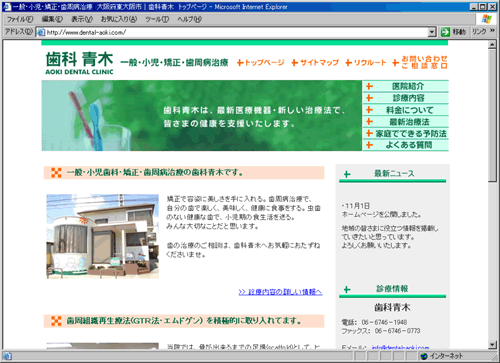The image size is (500, 363).
Task: Click the 移動 go button
Action: coord(453,32)
